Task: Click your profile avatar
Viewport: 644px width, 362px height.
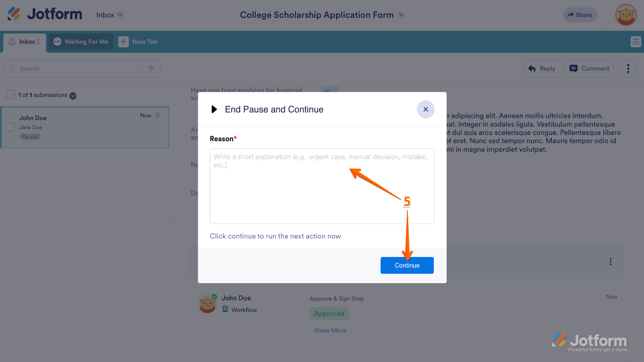Action: coord(625,15)
